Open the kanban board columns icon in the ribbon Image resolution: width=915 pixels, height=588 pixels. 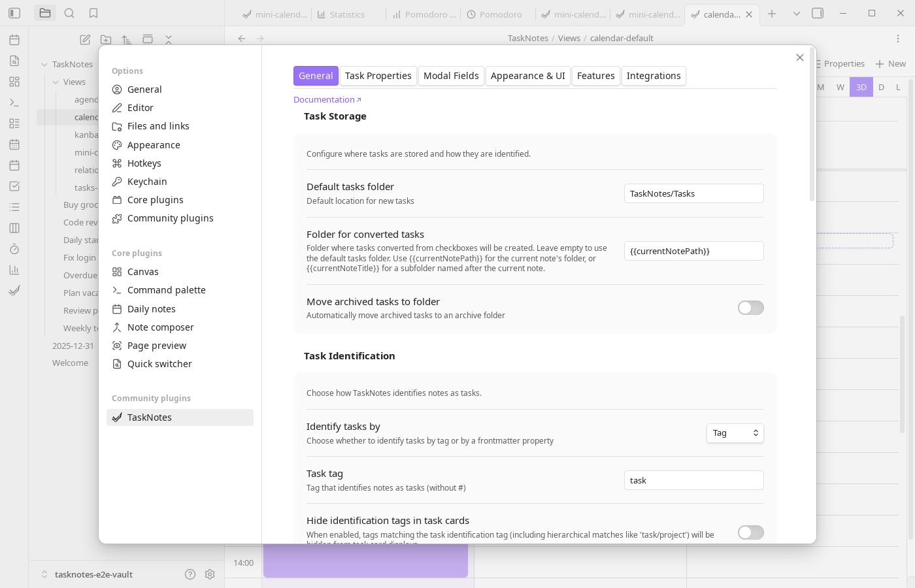point(14,227)
